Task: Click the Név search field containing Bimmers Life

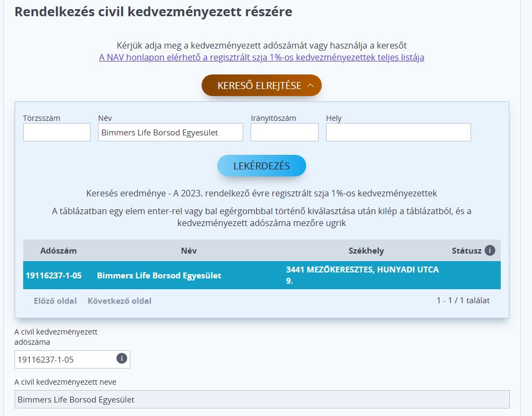Action: pyautogui.click(x=170, y=132)
